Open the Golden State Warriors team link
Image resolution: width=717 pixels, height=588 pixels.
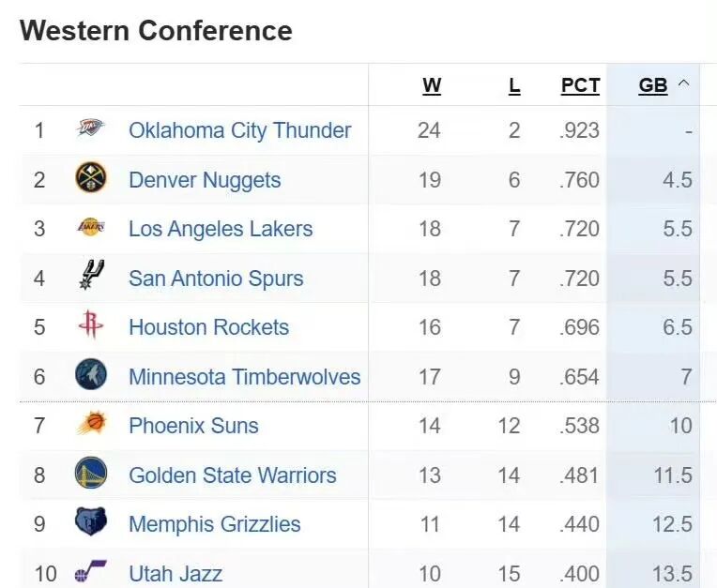coord(232,475)
